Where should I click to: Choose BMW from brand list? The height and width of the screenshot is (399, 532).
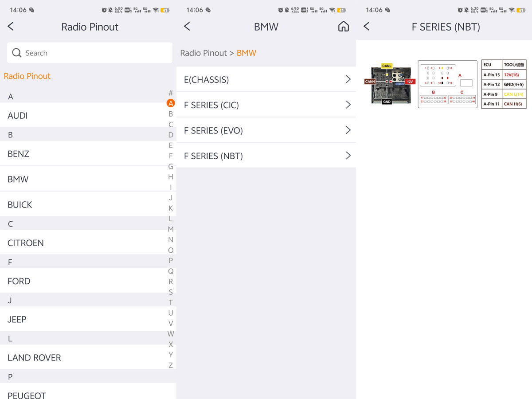[88, 179]
